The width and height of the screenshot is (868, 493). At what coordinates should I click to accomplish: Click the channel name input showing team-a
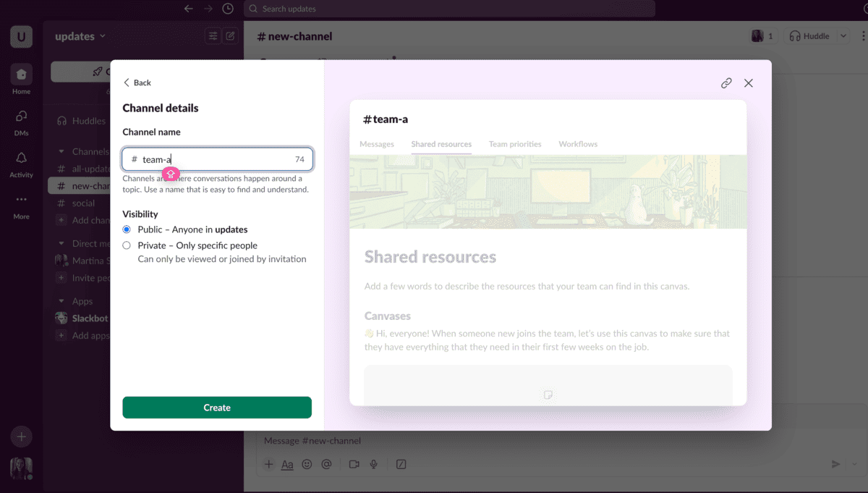217,159
